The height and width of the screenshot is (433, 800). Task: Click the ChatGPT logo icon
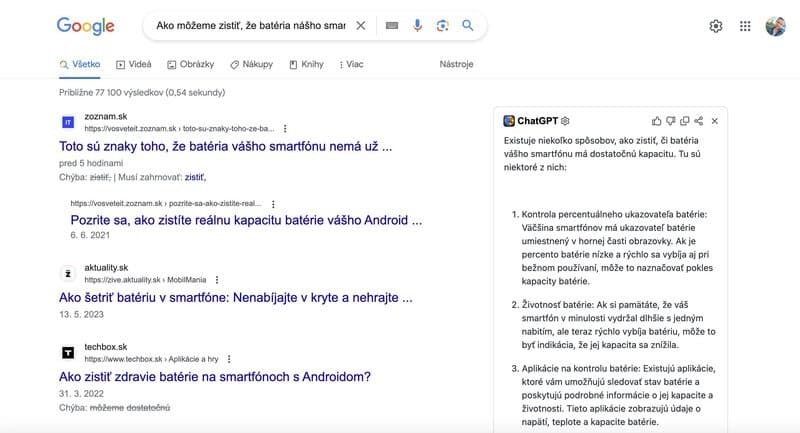tap(509, 121)
